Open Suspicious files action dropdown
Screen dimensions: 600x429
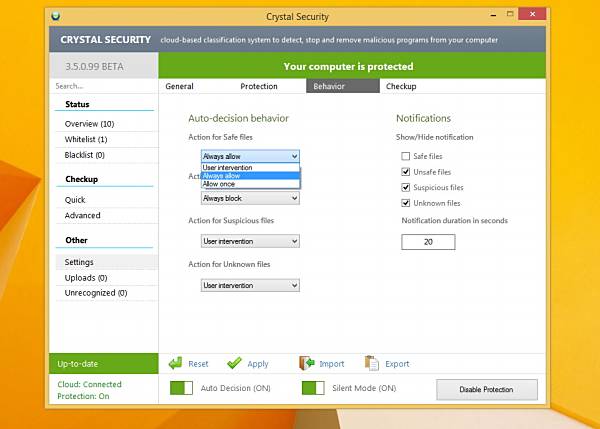pyautogui.click(x=250, y=241)
